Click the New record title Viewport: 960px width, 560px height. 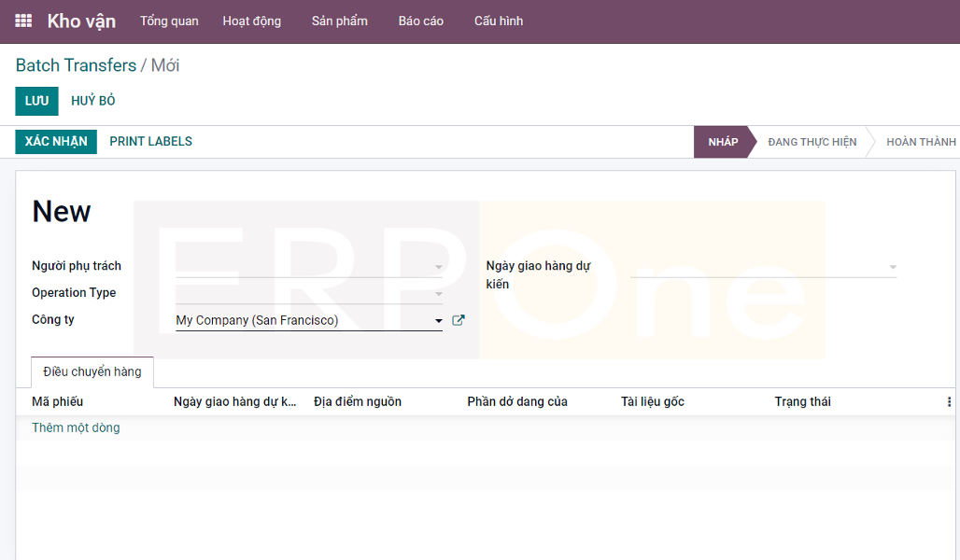tap(62, 212)
